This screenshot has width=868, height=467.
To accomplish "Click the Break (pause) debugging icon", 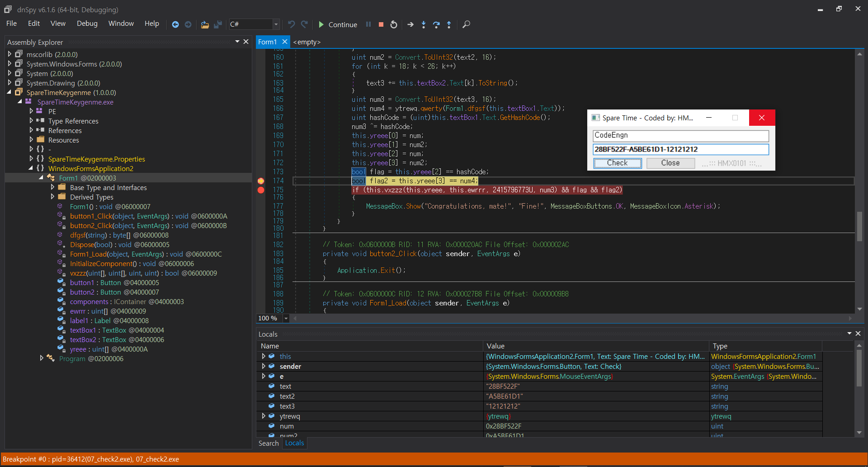I will (369, 24).
